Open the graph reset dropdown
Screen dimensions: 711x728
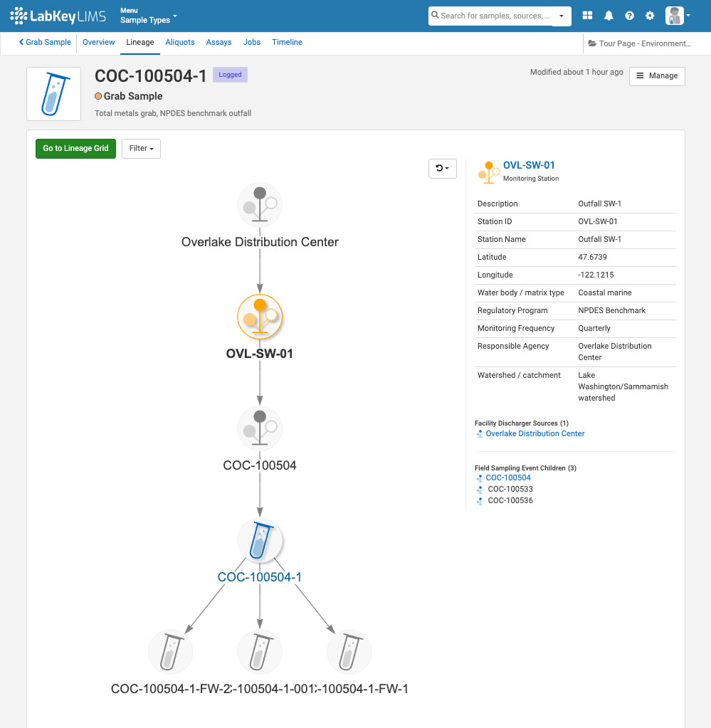click(x=442, y=169)
